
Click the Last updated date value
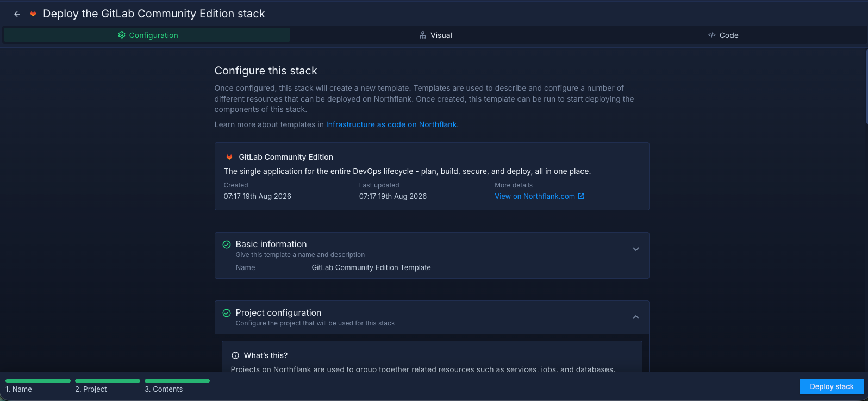393,196
